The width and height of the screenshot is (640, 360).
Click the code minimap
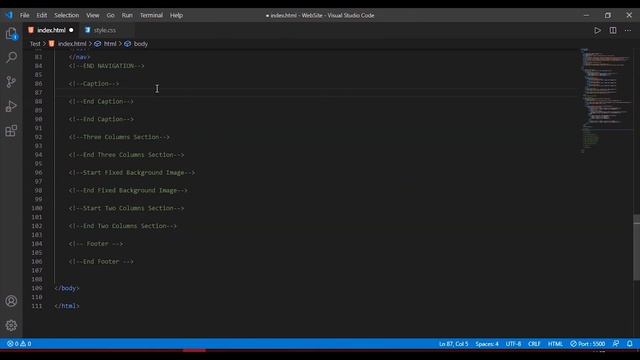(x=606, y=100)
